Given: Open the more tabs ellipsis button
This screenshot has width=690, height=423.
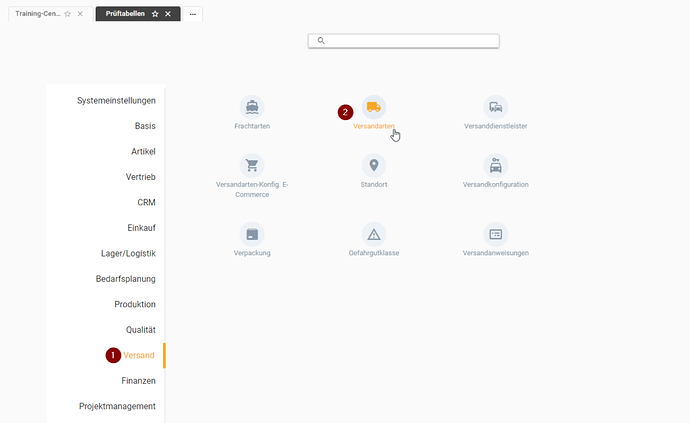Looking at the screenshot, I should coord(193,14).
